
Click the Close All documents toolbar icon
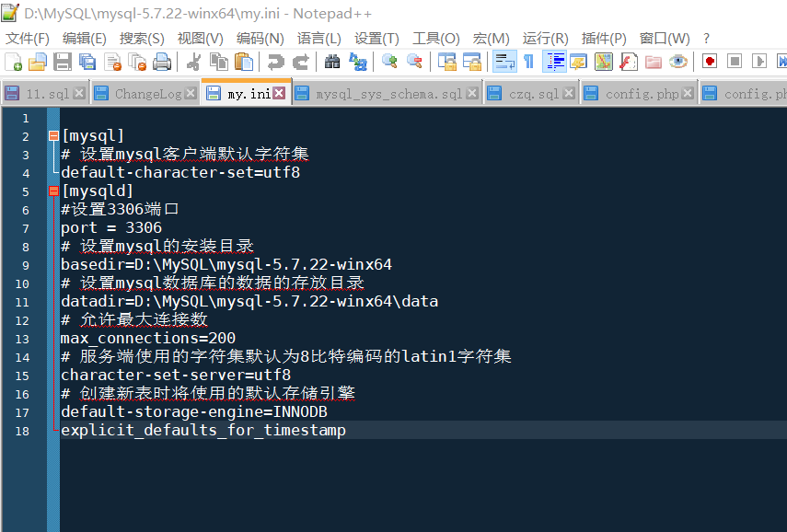[137, 62]
